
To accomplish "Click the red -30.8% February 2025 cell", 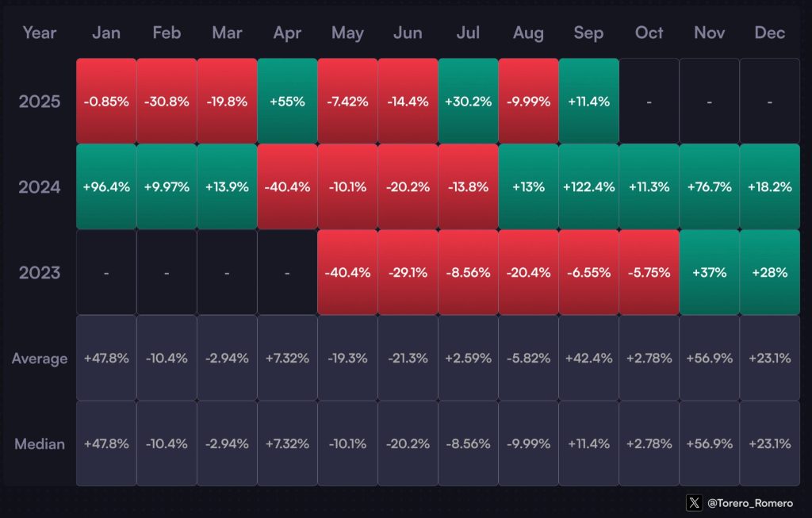I will coord(167,102).
